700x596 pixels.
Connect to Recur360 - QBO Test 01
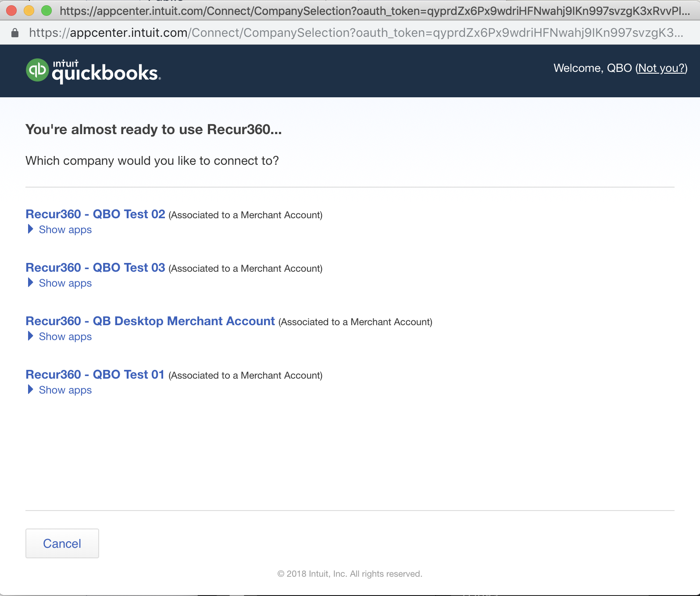(x=95, y=375)
